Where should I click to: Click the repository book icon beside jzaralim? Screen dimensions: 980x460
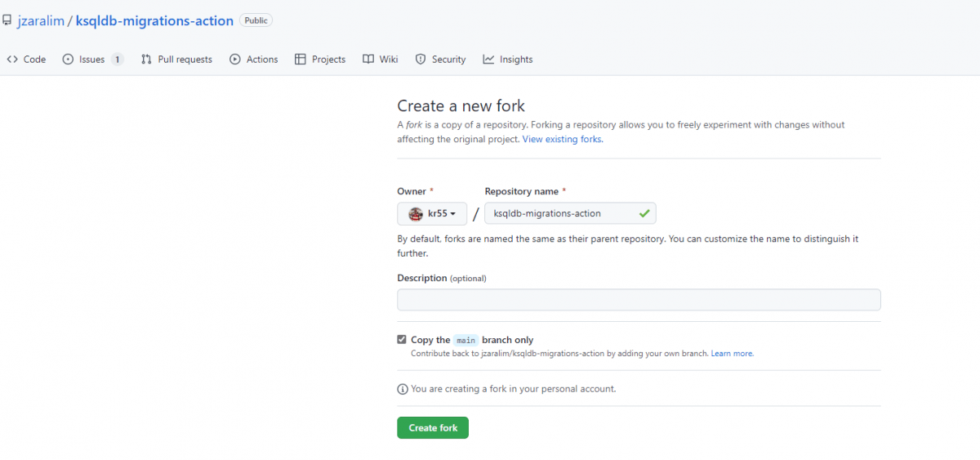pos(7,20)
